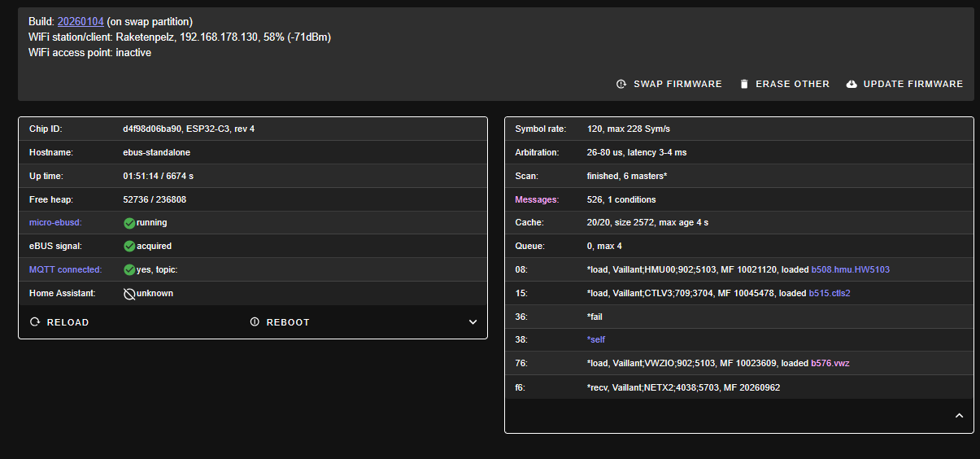Viewport: 980px width, 459px height.
Task: Click the Update Firmware cloud icon
Action: coord(852,84)
